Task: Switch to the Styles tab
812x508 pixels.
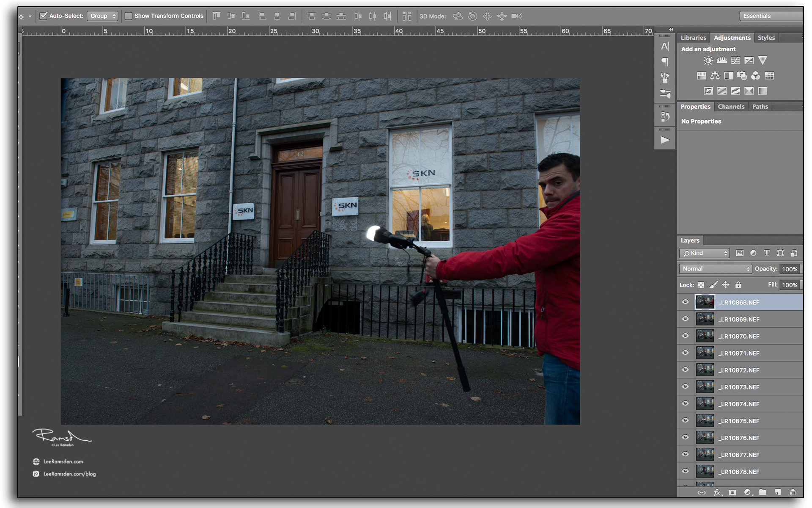Action: [766, 38]
